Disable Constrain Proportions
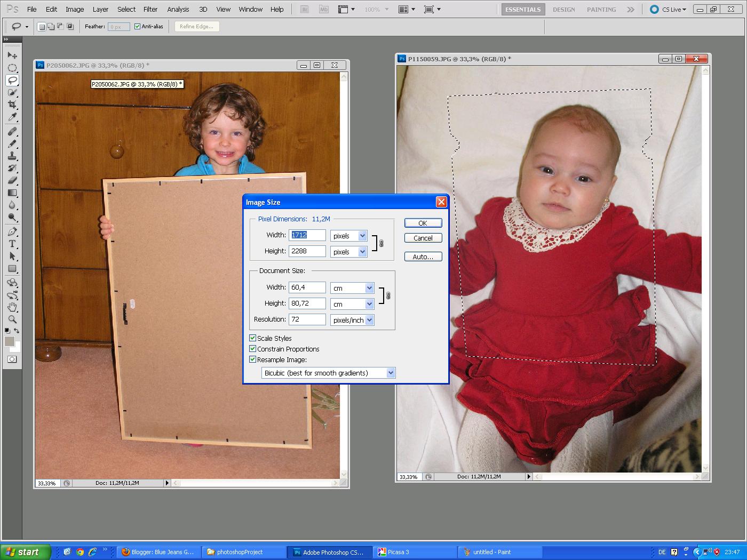Image resolution: width=747 pixels, height=560 pixels. (252, 349)
